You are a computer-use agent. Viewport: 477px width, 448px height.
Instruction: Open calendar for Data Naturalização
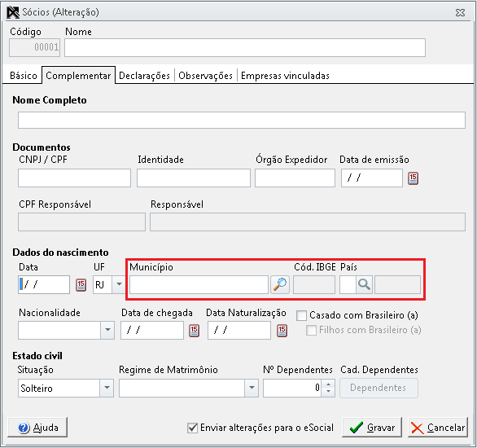[282, 331]
